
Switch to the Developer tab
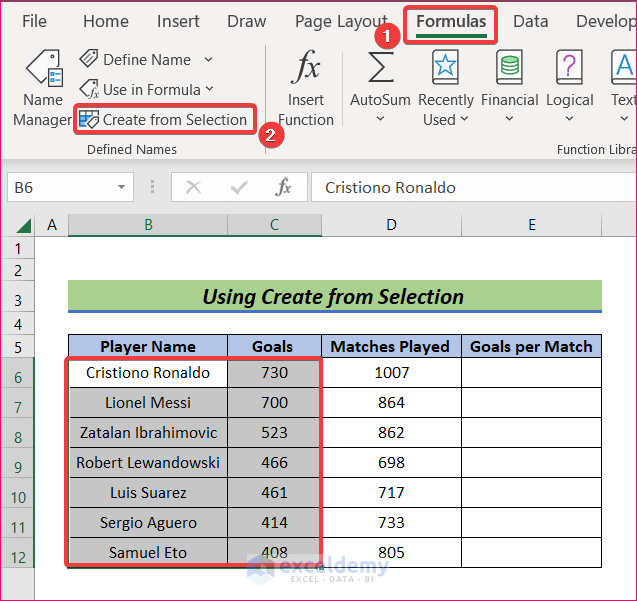(x=606, y=21)
